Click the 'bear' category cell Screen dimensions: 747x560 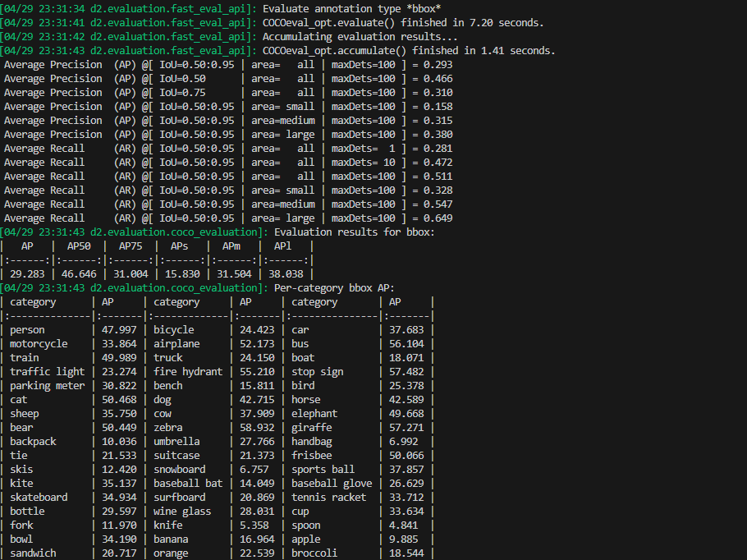coord(21,428)
